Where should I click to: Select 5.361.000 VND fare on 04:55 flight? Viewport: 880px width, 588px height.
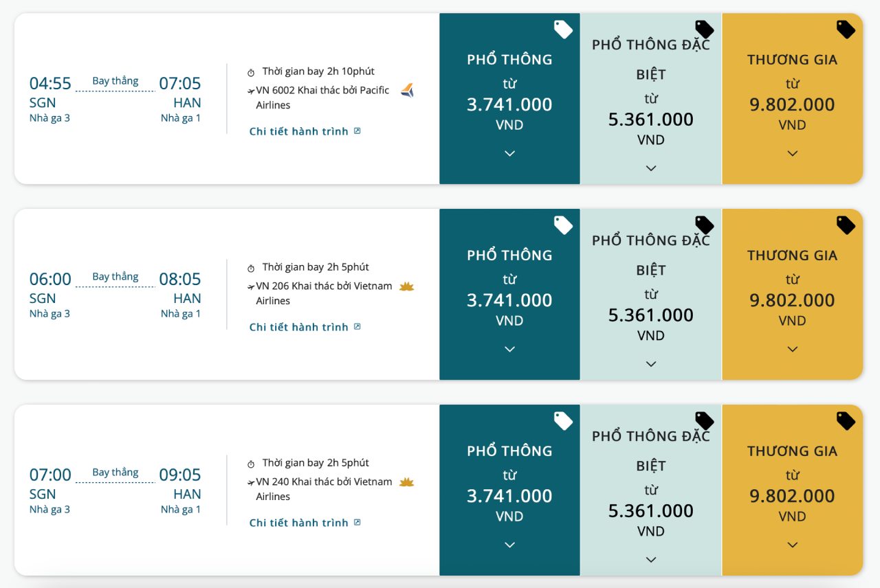coord(651,120)
